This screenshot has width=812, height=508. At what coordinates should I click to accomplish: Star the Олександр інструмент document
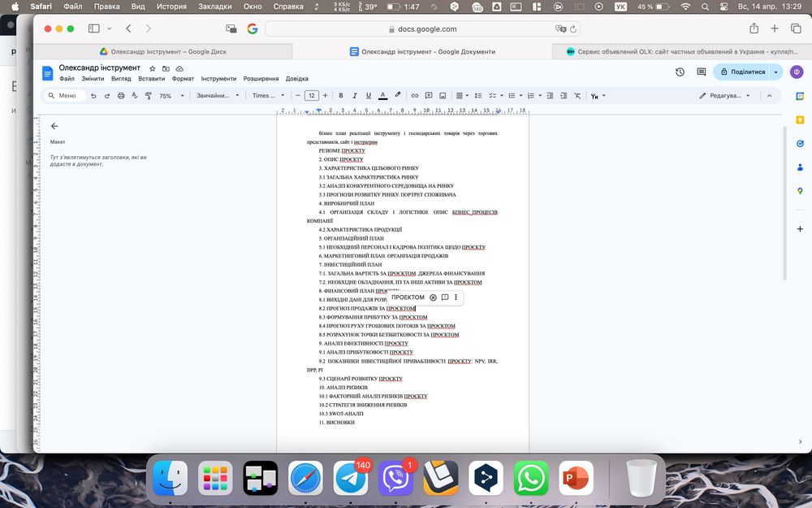point(153,68)
